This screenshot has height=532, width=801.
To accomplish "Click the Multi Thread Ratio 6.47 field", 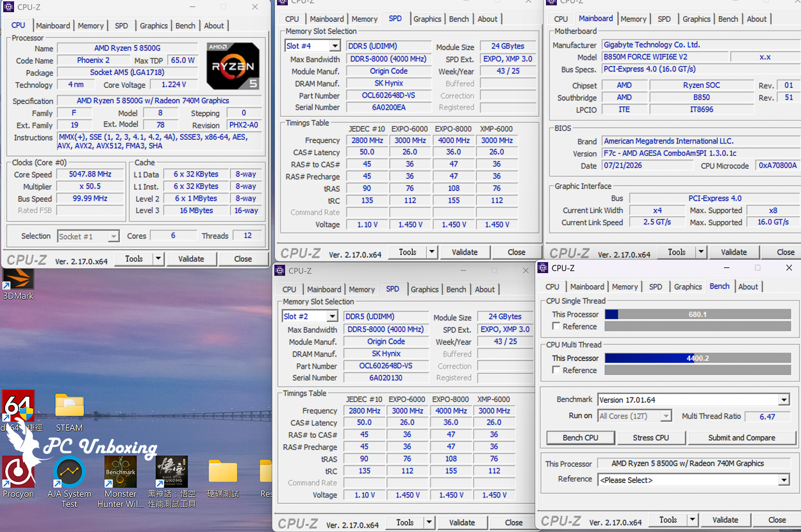I will coord(767,417).
